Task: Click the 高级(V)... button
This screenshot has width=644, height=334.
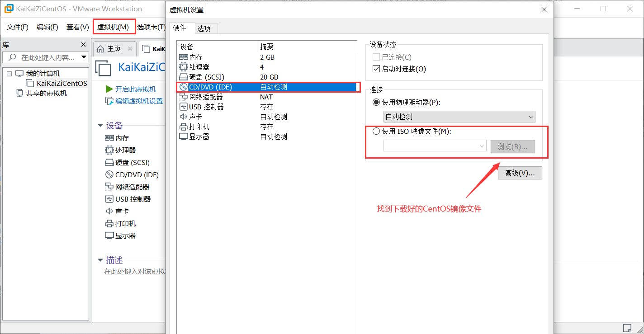Action: point(520,173)
